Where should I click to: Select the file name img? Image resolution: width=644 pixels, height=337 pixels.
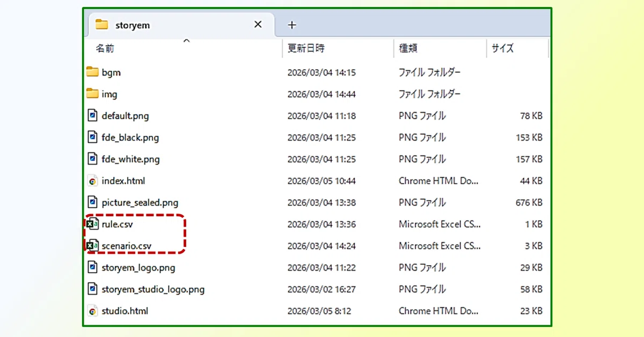click(x=109, y=94)
